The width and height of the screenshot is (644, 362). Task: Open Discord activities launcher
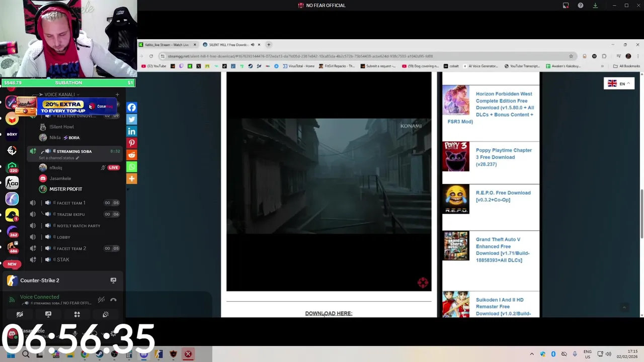tap(77, 314)
